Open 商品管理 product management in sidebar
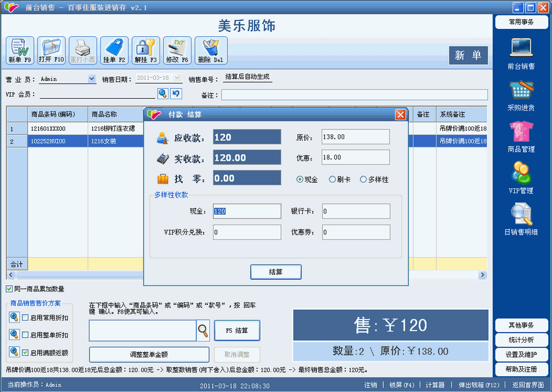This screenshot has width=552, height=392. (521, 136)
